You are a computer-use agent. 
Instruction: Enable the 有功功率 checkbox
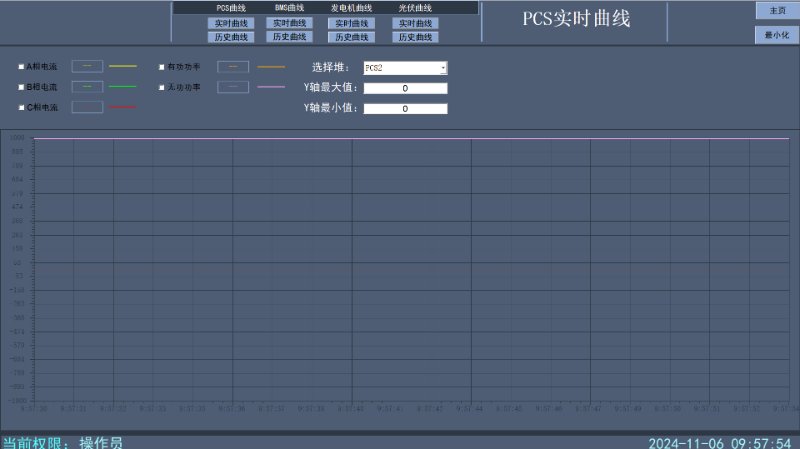[x=161, y=67]
